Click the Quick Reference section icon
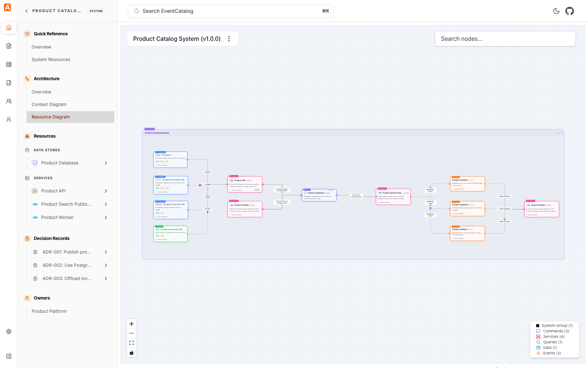The image size is (588, 368). (x=27, y=34)
